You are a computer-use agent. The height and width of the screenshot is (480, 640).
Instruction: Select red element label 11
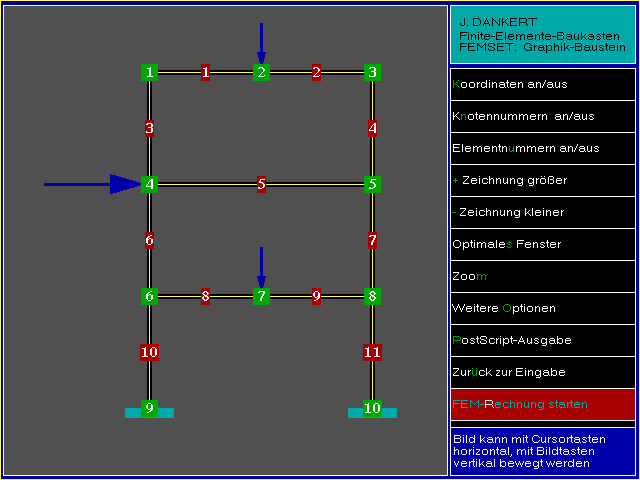[372, 352]
